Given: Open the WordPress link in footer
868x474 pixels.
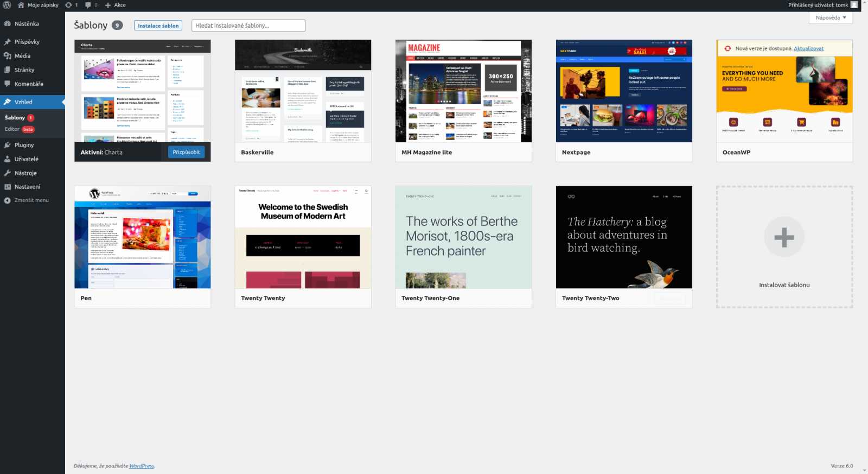Looking at the screenshot, I should (142, 466).
